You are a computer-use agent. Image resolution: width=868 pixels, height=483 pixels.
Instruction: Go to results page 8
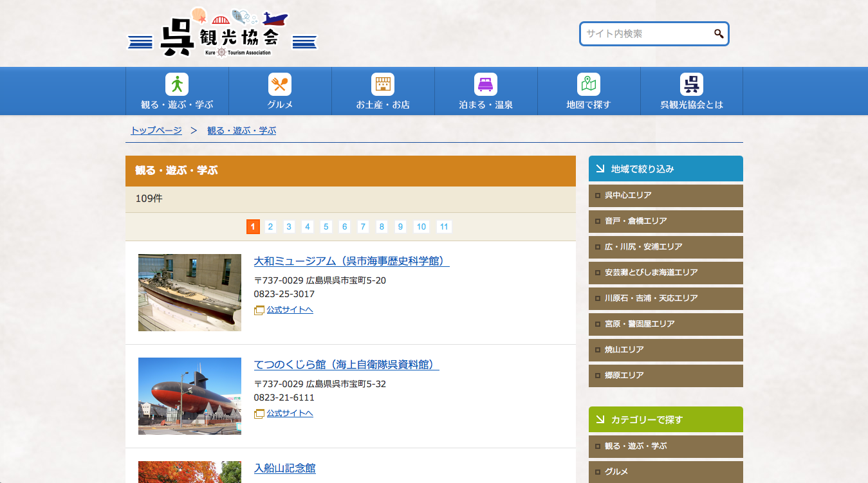382,226
